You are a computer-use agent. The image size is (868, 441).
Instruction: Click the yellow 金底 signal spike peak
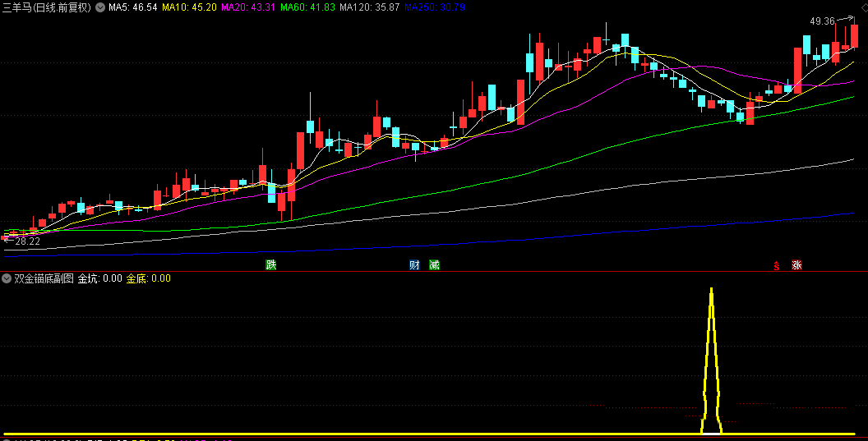pyautogui.click(x=711, y=290)
